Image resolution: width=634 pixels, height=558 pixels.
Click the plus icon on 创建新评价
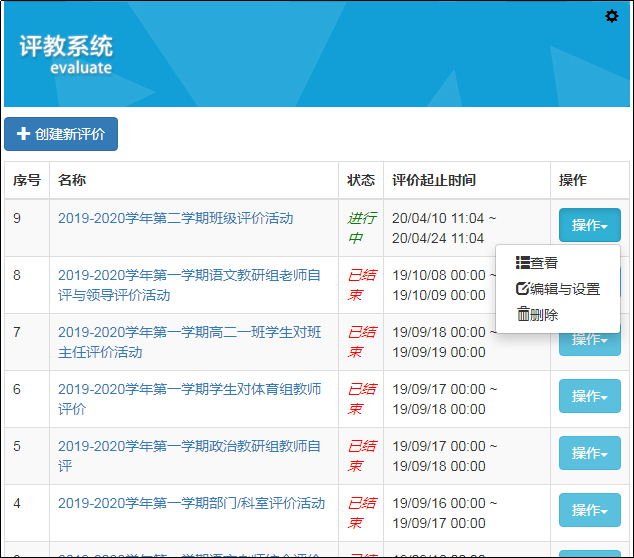[x=24, y=134]
